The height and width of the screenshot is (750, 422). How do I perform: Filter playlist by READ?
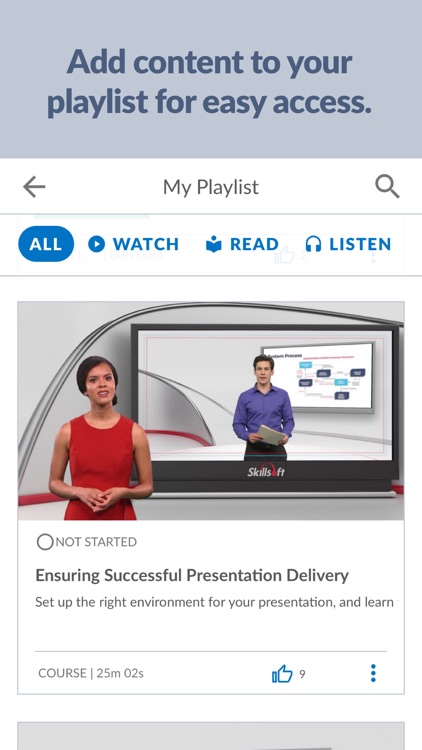pos(242,244)
